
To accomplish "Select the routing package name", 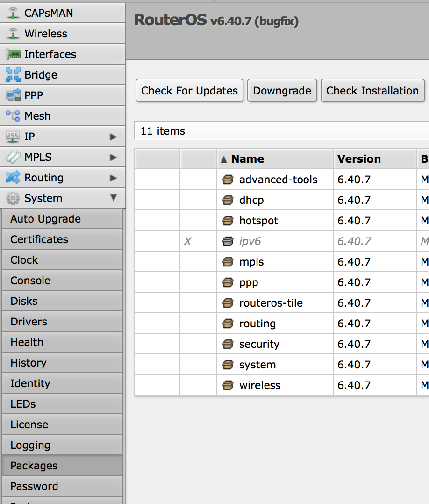I will point(257,324).
